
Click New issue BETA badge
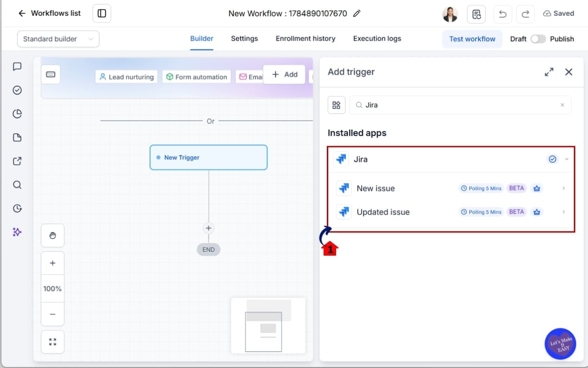point(516,188)
